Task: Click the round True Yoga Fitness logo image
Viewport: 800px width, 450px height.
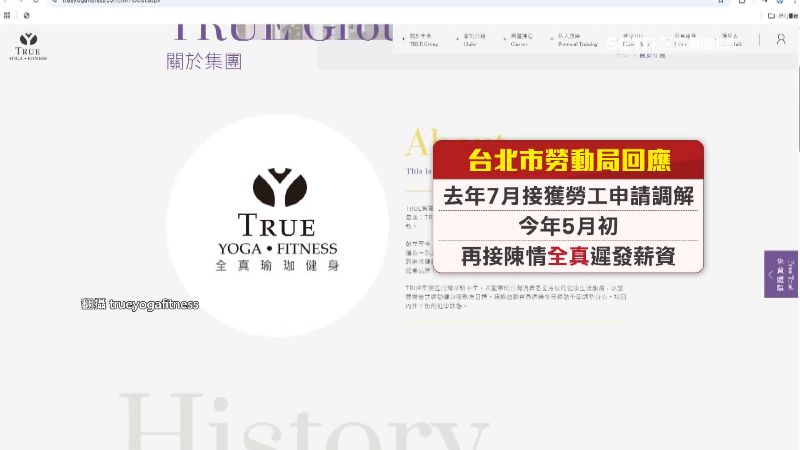Action: (x=277, y=225)
